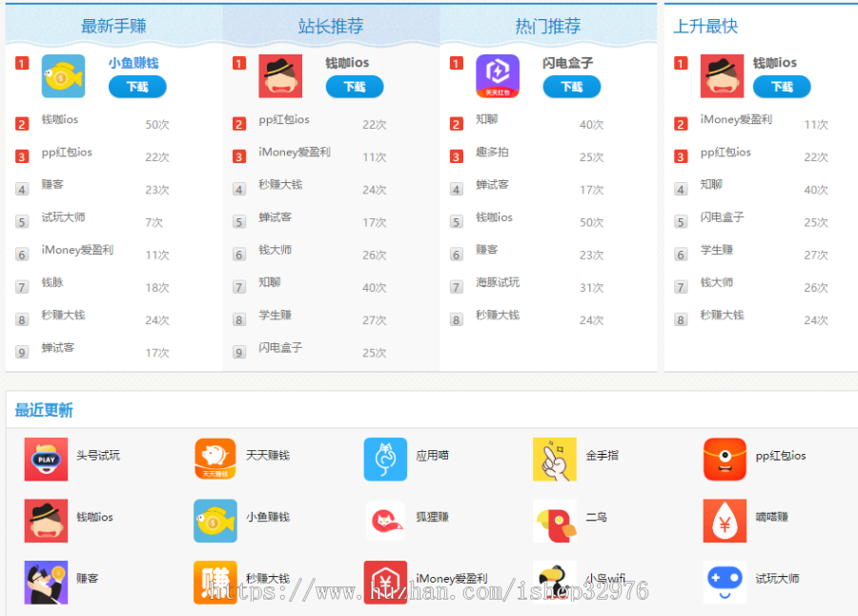Click the 小鸟wifi toucan icon

point(555,581)
